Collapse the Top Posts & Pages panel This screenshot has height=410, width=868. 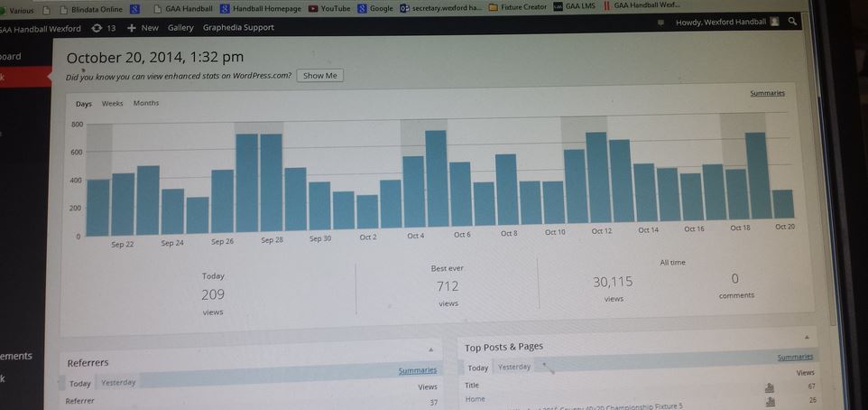coord(806,336)
